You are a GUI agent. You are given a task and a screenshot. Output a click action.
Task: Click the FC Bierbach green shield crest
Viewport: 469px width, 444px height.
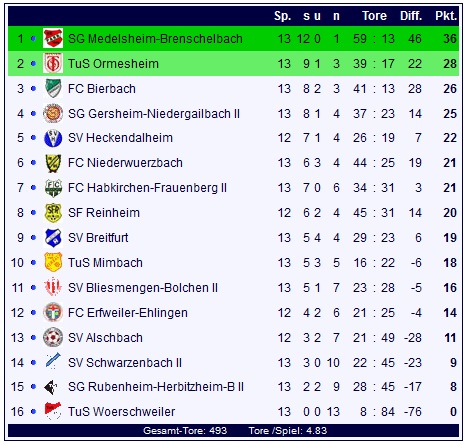tap(53, 88)
